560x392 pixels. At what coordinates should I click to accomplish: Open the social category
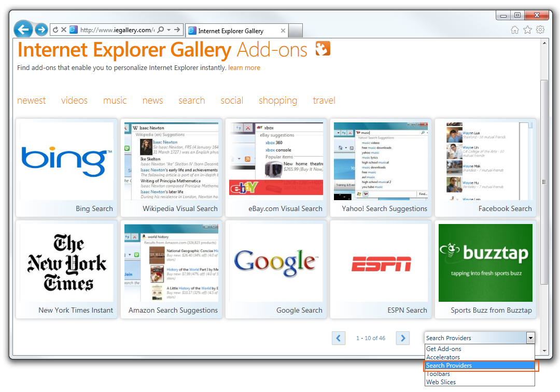(232, 100)
